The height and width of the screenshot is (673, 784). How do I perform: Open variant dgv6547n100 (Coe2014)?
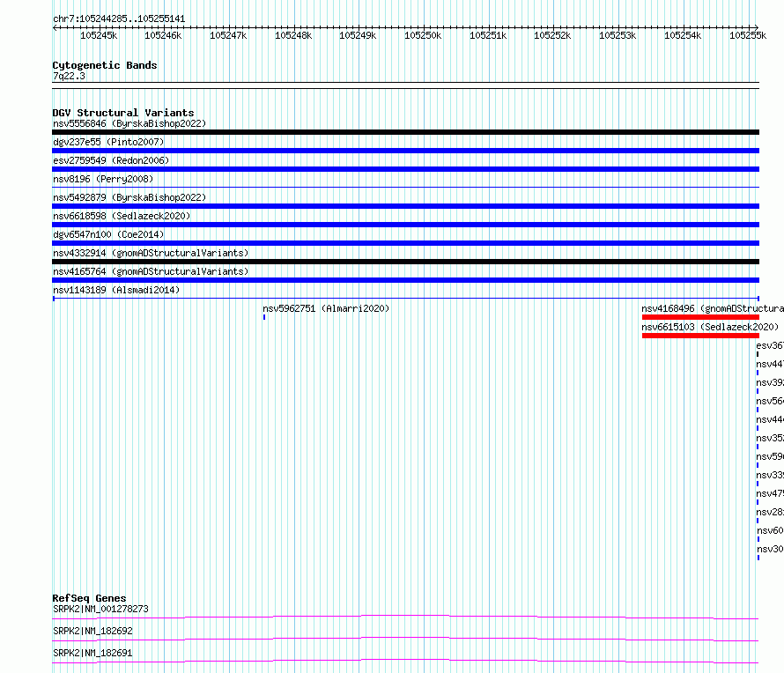click(x=108, y=234)
